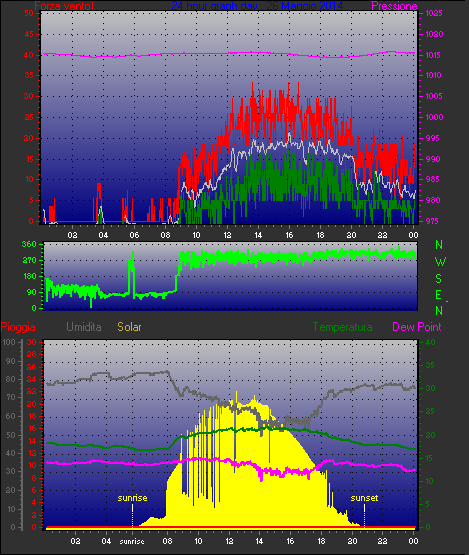Click the green 40 value on temperature axis
Viewport: 469px width, 555px height.
(430, 342)
